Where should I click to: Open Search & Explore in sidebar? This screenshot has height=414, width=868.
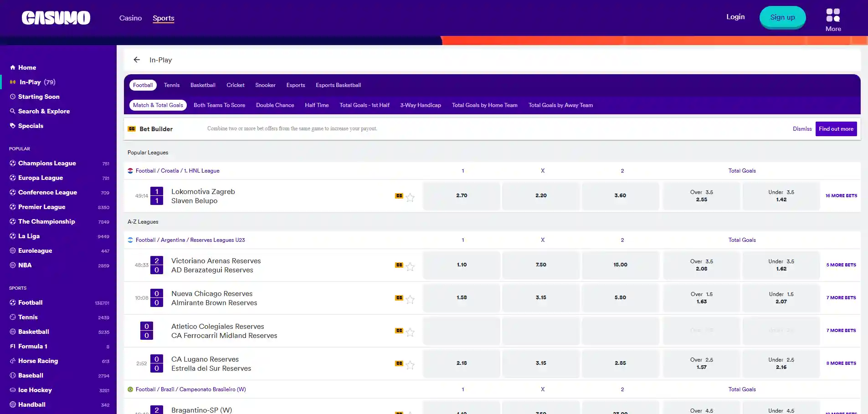pyautogui.click(x=44, y=111)
